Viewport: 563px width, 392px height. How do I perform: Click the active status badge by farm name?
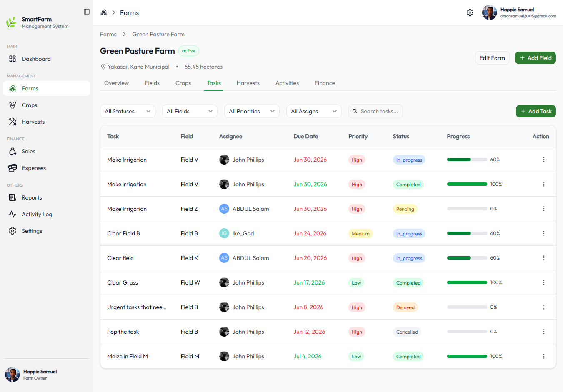point(189,51)
